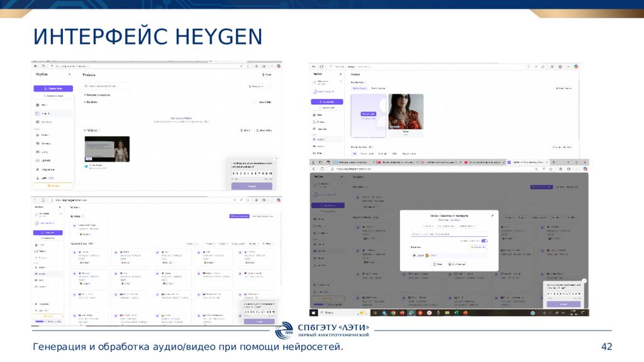644x362 pixels.
Task: Submit the feedback popup in the voice-dialog screenshot
Action: [x=563, y=304]
